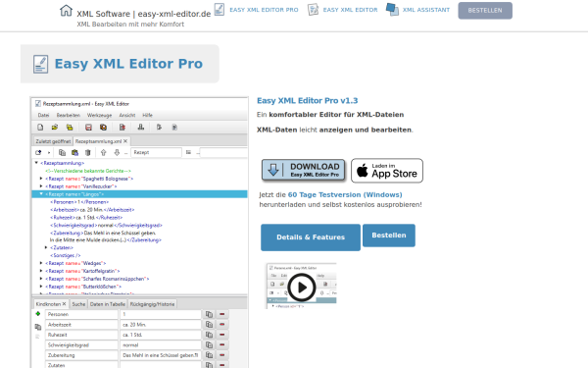Image resolution: width=588 pixels, height=368 pixels.
Task: Select the Verschiedene bekannte Gerichte comment line
Action: pos(88,171)
